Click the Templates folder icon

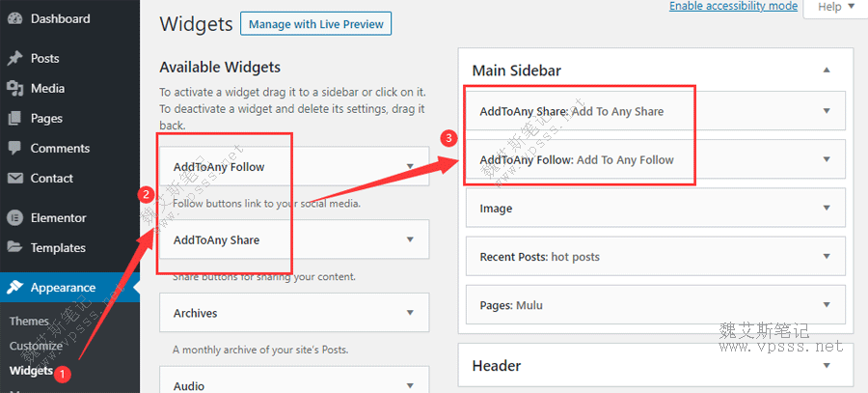[x=14, y=247]
